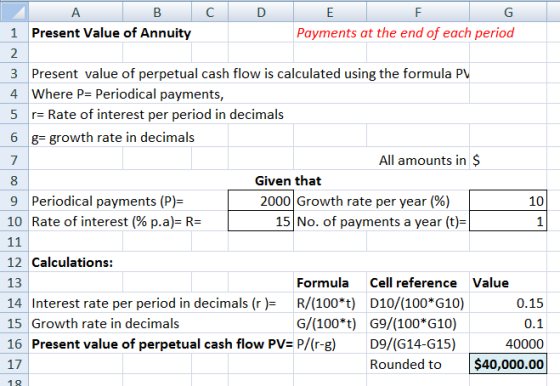This screenshot has width=560, height=386.
Task: Click the 'D10/(100*G10)' cell
Action: pyautogui.click(x=417, y=303)
